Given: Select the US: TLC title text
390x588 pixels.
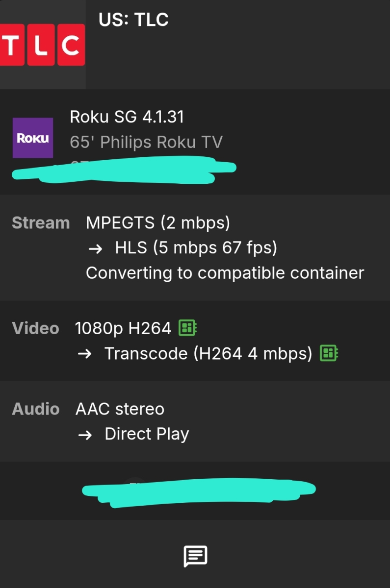Looking at the screenshot, I should coord(133,20).
